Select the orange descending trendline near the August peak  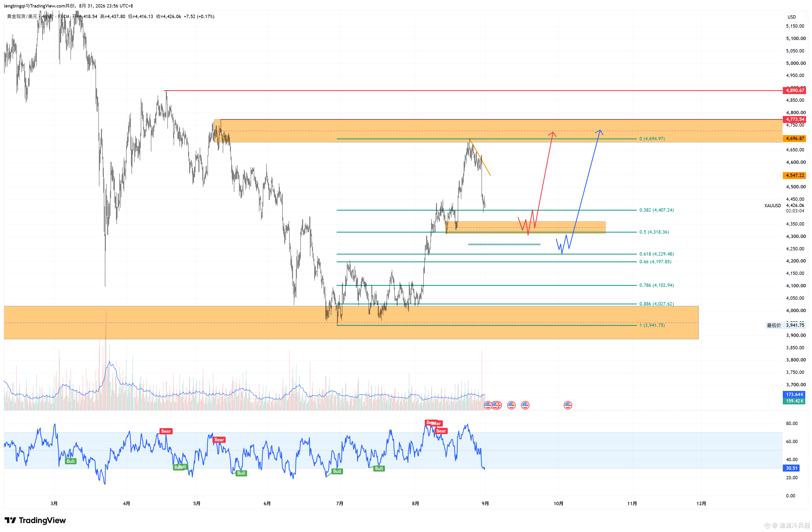(x=480, y=158)
